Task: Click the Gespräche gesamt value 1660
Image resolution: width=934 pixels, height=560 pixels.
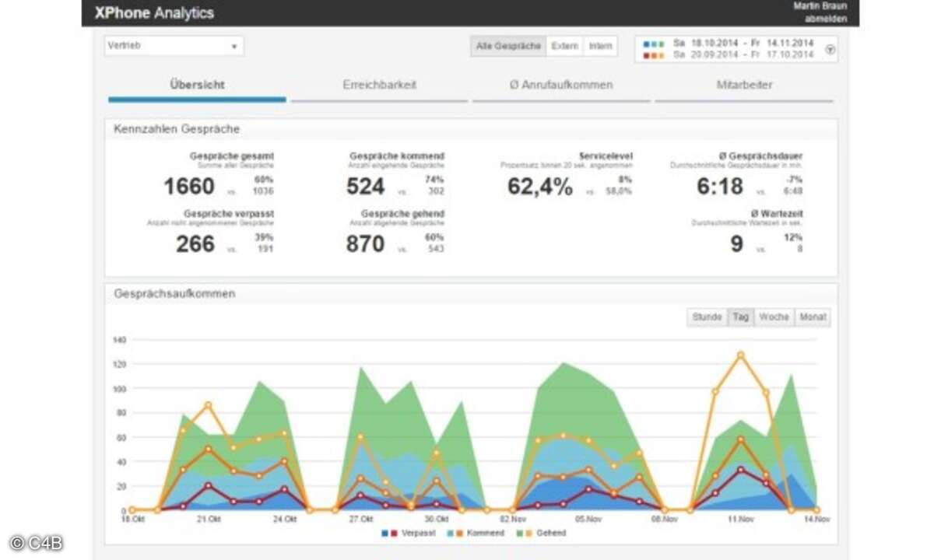Action: pos(189,187)
